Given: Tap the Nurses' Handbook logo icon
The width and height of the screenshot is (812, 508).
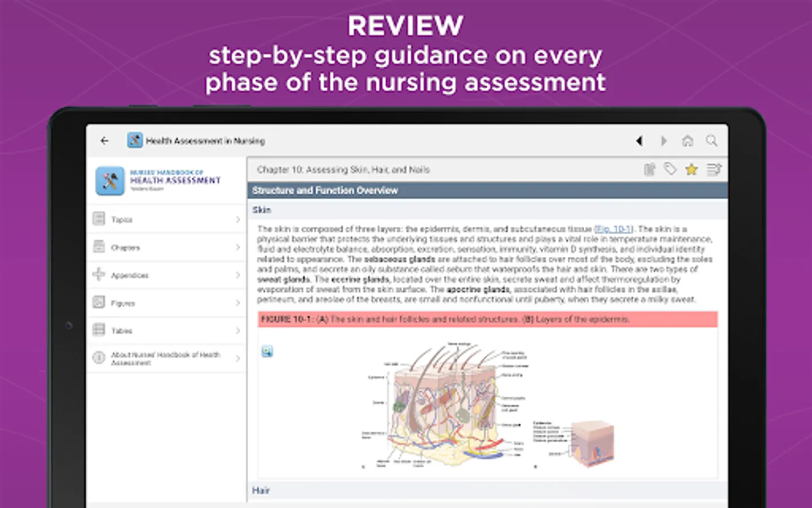Looking at the screenshot, I should pos(110,181).
